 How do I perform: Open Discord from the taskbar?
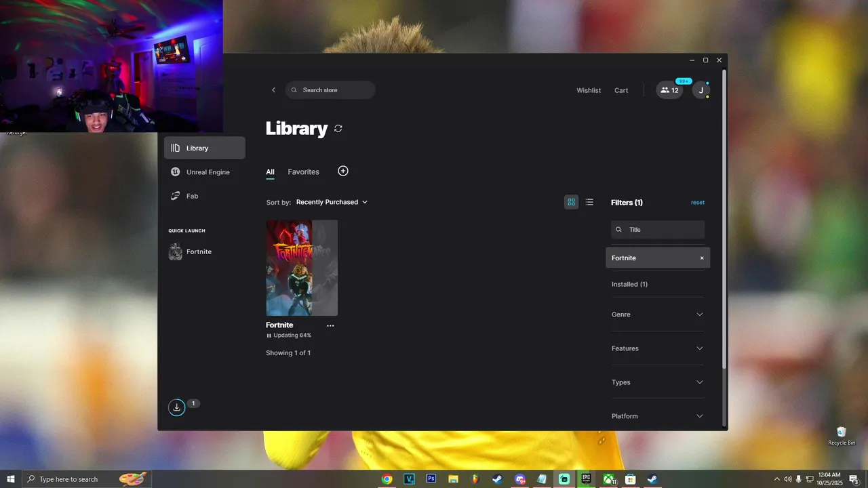click(x=519, y=479)
